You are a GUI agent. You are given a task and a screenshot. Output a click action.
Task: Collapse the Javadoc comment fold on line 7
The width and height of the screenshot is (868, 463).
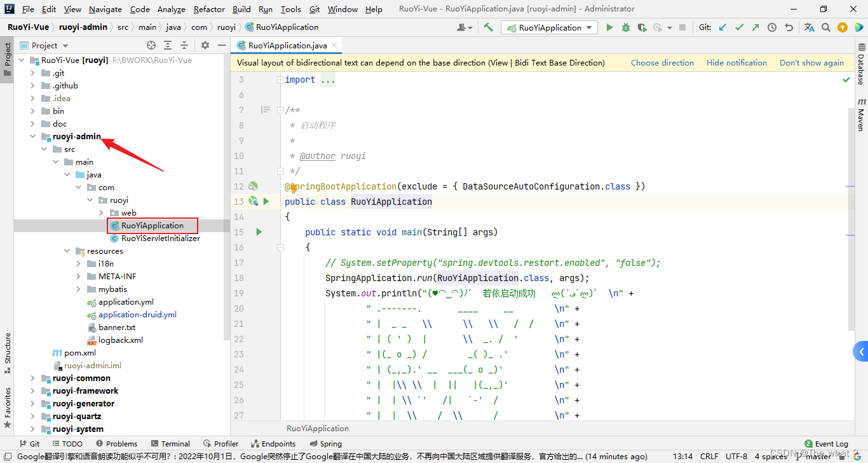(280, 110)
